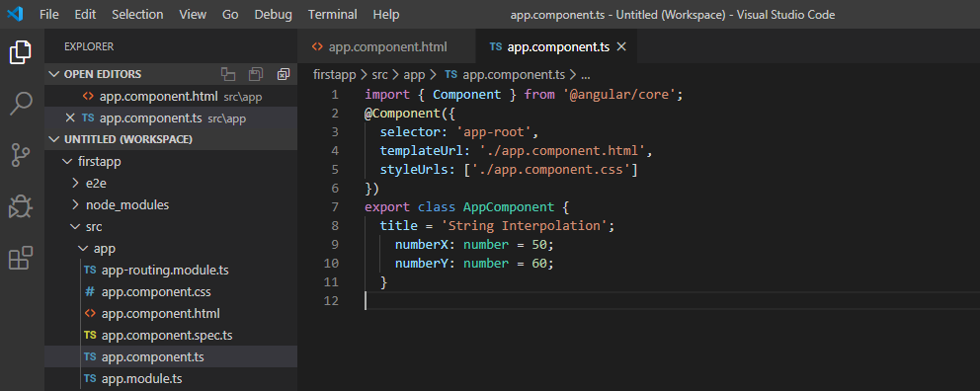Open the Debug view bug icon
This screenshot has width=980, height=391.
pos(21,206)
